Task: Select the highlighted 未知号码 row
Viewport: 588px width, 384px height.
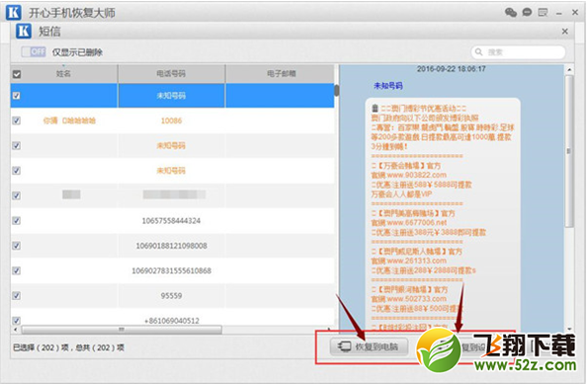Action: coord(173,96)
